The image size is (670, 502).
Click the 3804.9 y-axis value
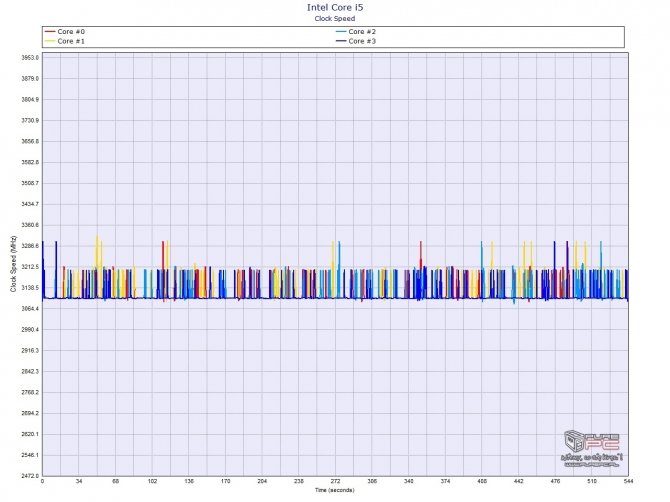tap(30, 100)
